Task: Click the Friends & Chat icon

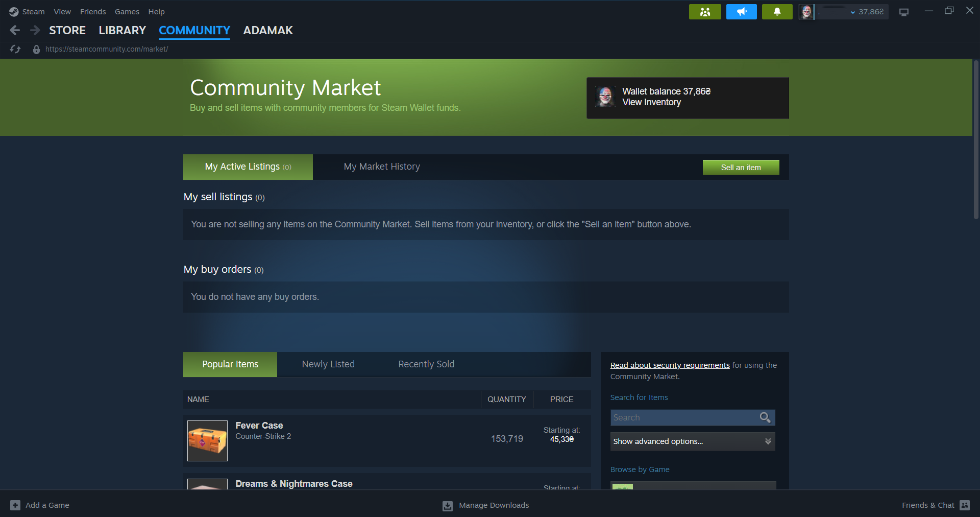Action: pyautogui.click(x=965, y=505)
